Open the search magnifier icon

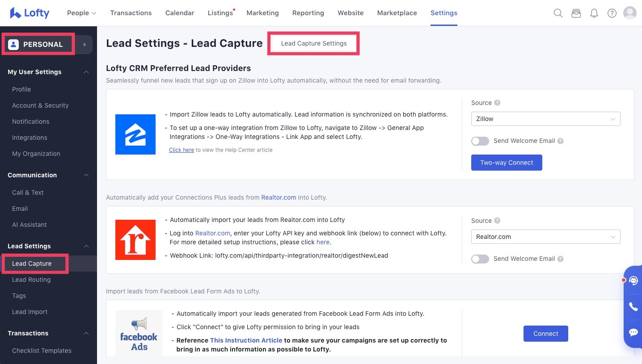tap(558, 13)
